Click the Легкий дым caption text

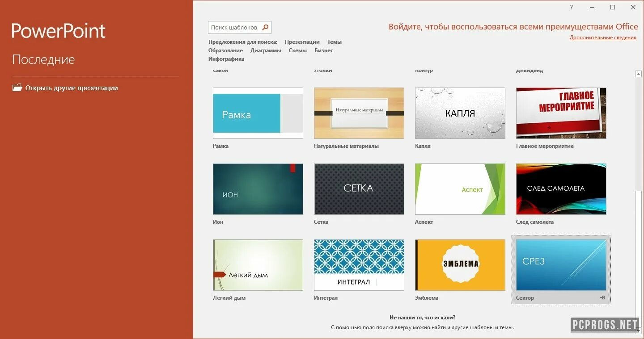click(229, 298)
